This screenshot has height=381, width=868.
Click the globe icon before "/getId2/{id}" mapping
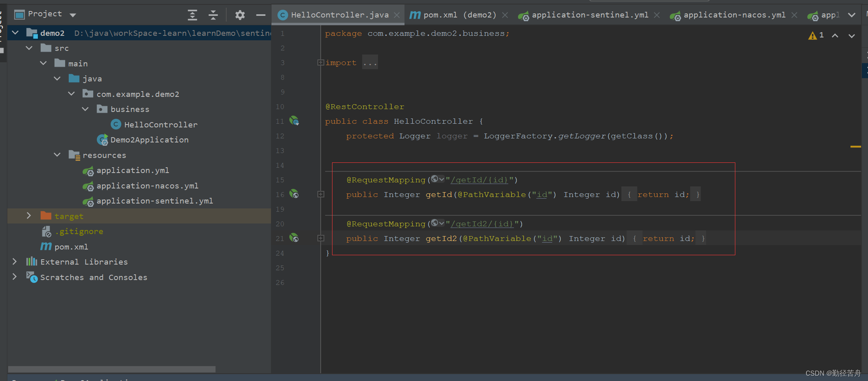[x=435, y=223]
